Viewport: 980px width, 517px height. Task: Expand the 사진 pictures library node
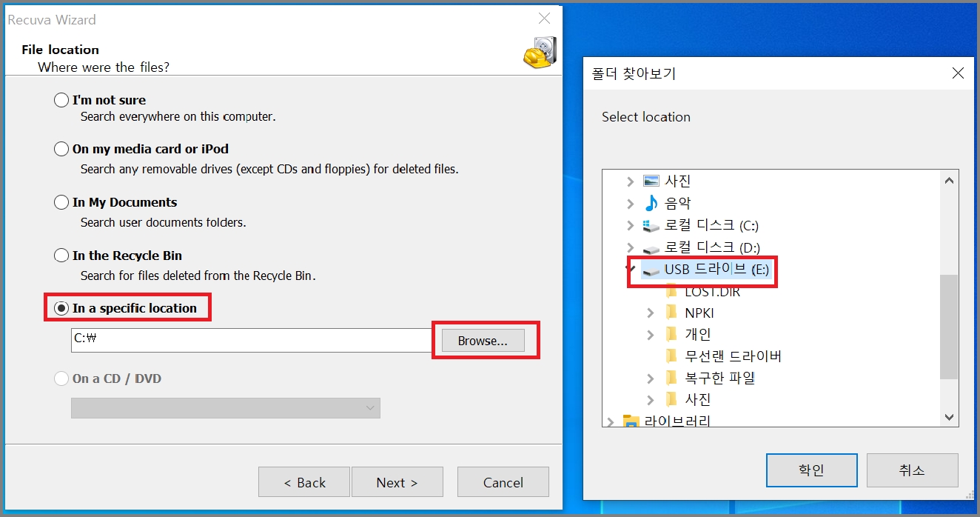(x=630, y=181)
